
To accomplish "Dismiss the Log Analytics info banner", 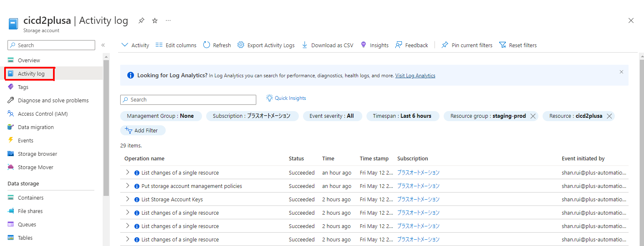I will click(x=621, y=72).
